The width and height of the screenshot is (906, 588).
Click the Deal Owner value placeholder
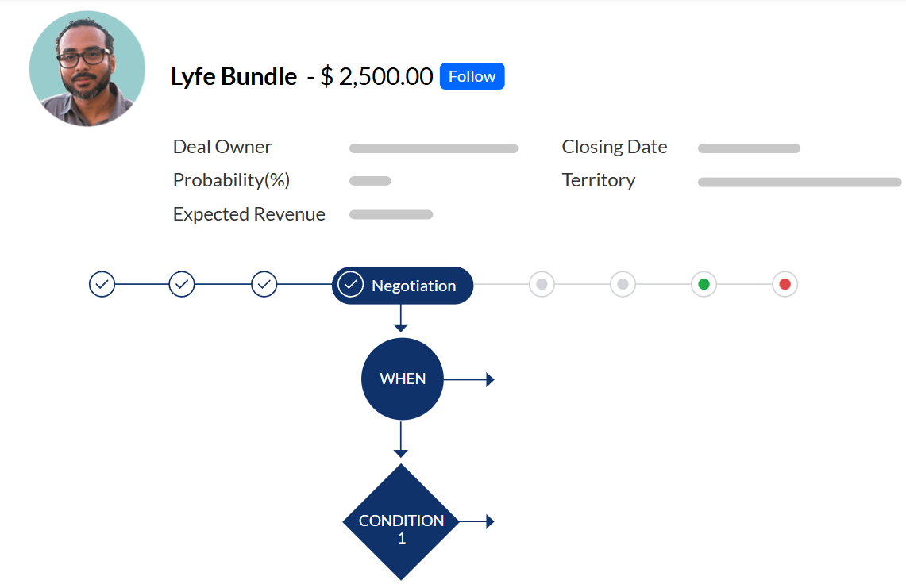click(434, 148)
